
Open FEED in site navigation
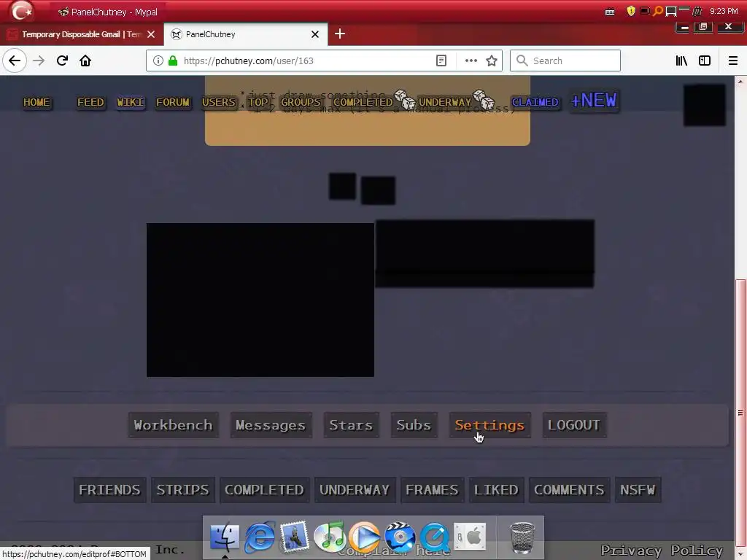pyautogui.click(x=90, y=102)
